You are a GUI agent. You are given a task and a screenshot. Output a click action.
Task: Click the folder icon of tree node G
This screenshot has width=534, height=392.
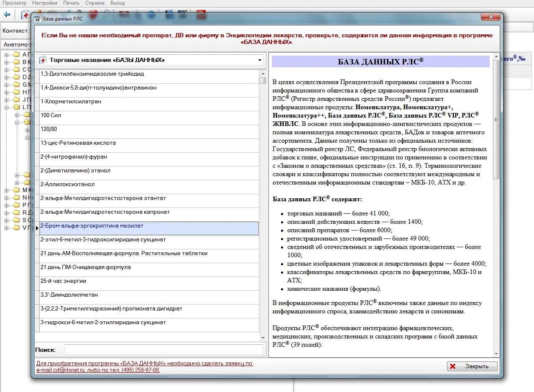click(16, 85)
